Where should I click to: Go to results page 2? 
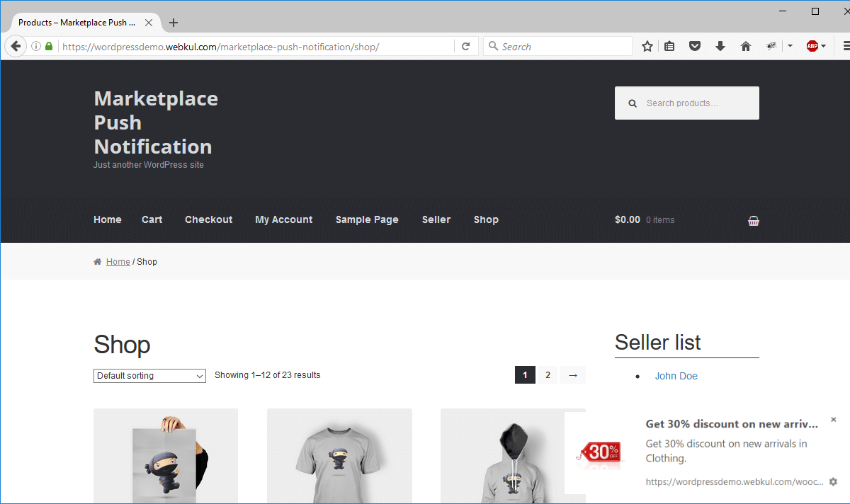coord(547,374)
